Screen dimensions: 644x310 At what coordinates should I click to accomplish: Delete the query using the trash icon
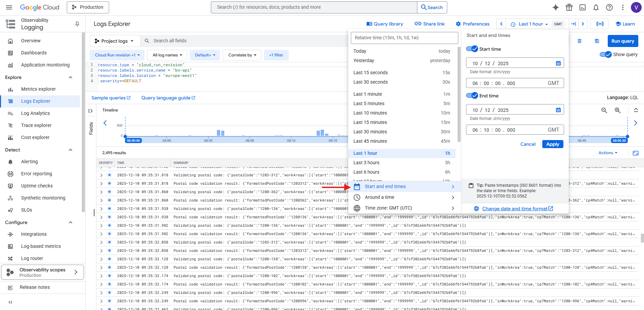click(580, 41)
